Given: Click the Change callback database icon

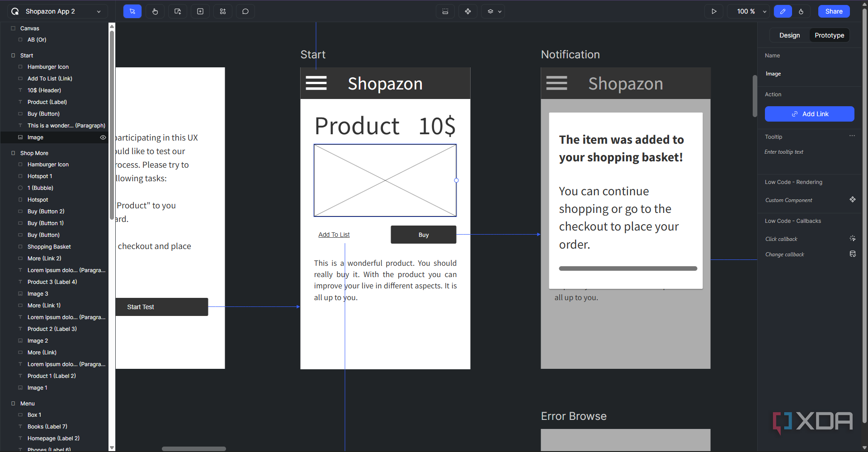Looking at the screenshot, I should (x=853, y=254).
